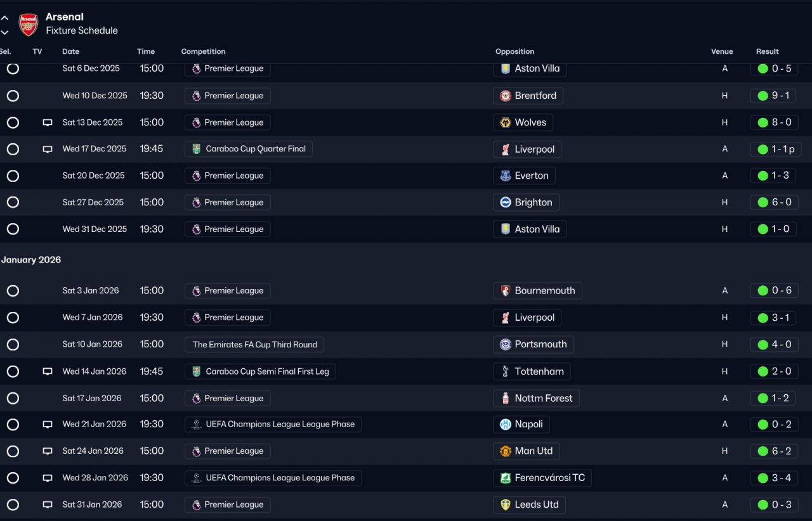Open the Champions League League Phase on 28 Jan
The width and height of the screenshot is (812, 521).
pos(273,478)
